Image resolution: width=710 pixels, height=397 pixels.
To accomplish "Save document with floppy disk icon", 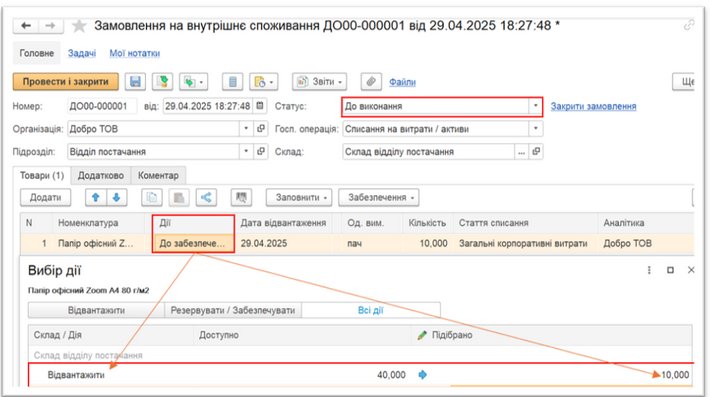I will [135, 82].
